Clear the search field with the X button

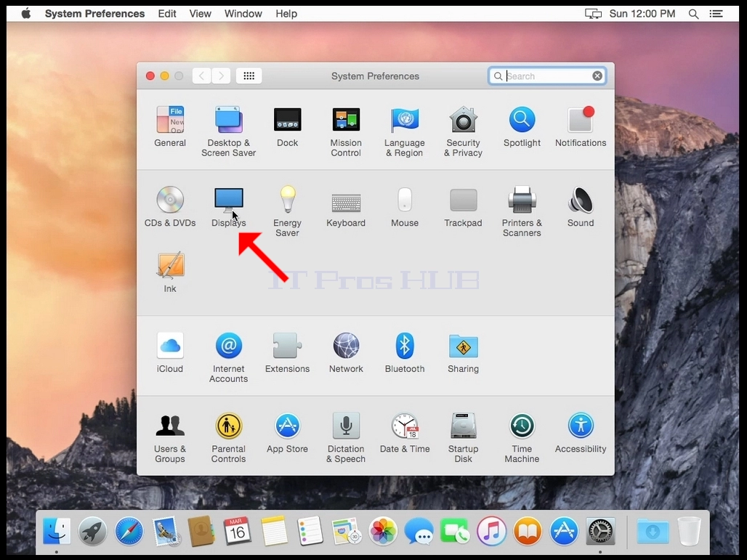[597, 76]
